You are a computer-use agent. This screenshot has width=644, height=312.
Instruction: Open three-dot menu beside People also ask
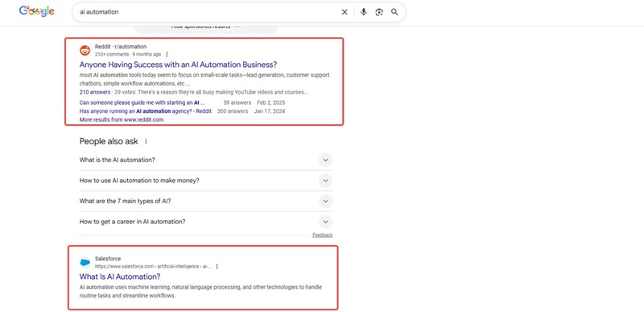(x=146, y=141)
